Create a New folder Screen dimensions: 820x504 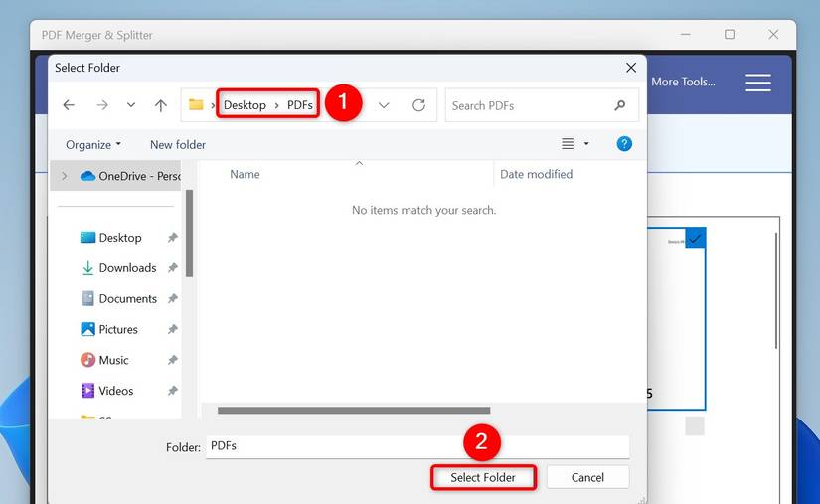click(x=178, y=145)
